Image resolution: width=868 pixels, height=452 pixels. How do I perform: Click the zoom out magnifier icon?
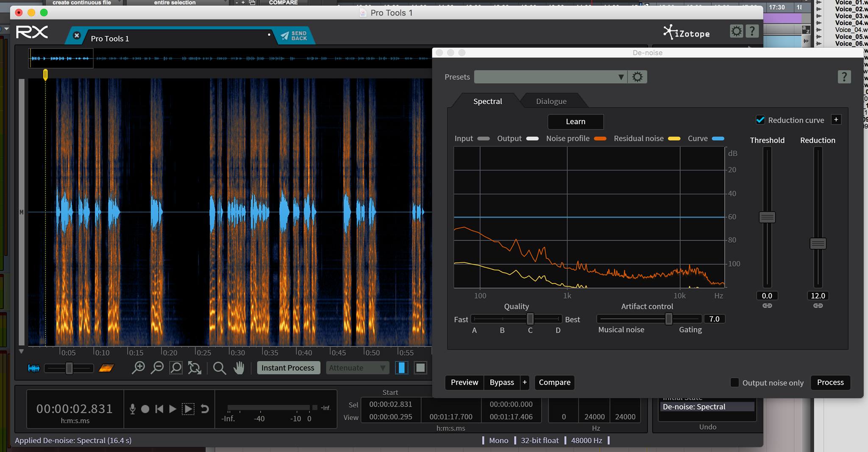[x=157, y=368]
